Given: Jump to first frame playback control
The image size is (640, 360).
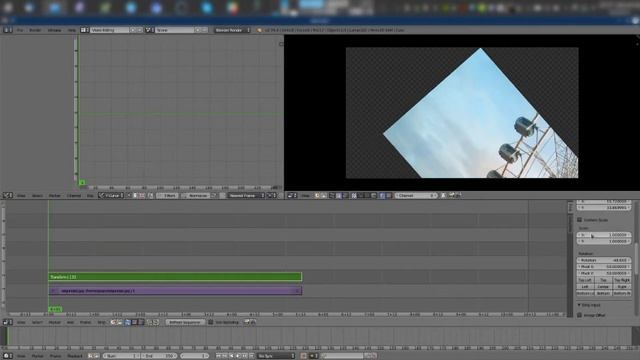Looking at the screenshot, I should click(218, 356).
